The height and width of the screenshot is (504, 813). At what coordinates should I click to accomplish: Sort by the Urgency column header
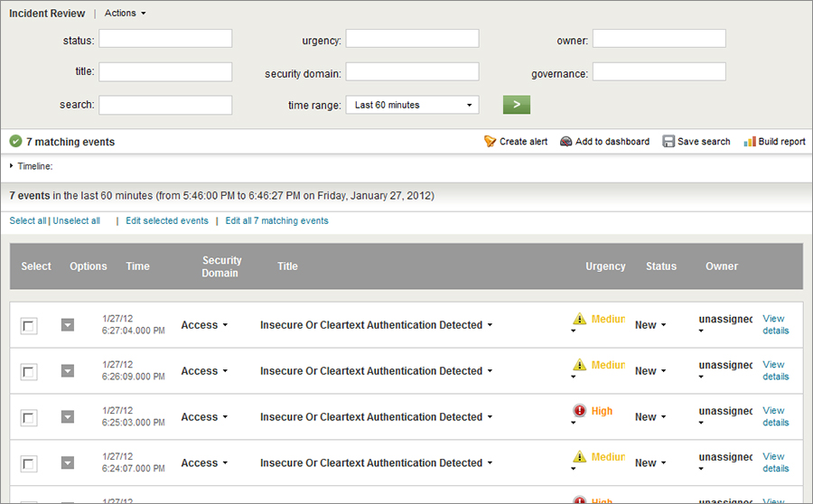click(x=605, y=266)
